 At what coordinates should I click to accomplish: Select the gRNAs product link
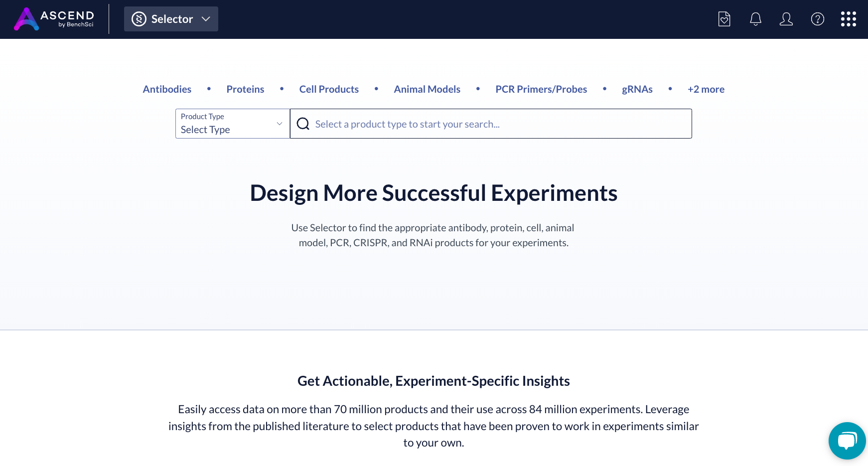[x=637, y=89]
